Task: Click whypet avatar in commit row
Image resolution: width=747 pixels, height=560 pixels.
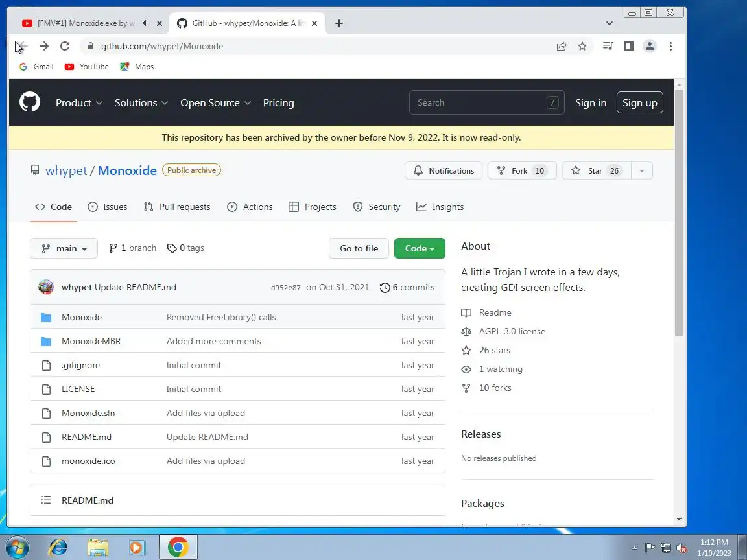Action: 46,287
